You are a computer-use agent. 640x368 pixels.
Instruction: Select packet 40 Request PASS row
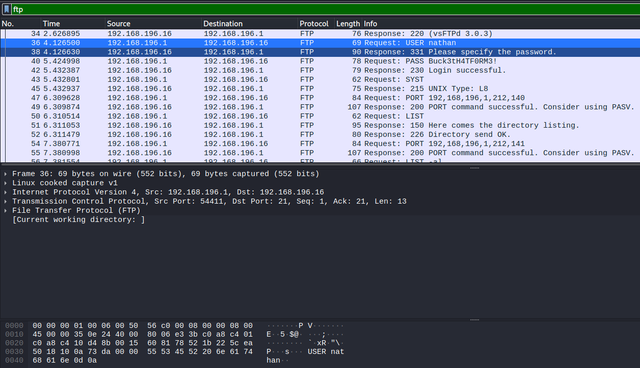(x=320, y=61)
